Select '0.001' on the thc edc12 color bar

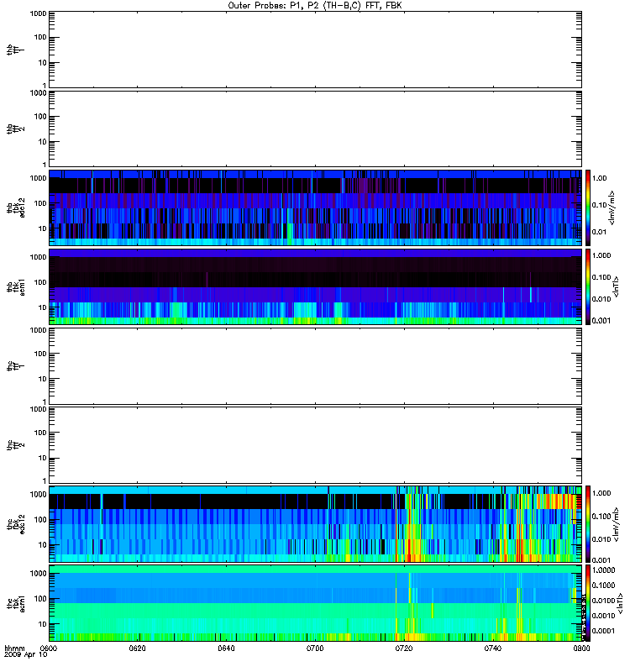pyautogui.click(x=601, y=559)
